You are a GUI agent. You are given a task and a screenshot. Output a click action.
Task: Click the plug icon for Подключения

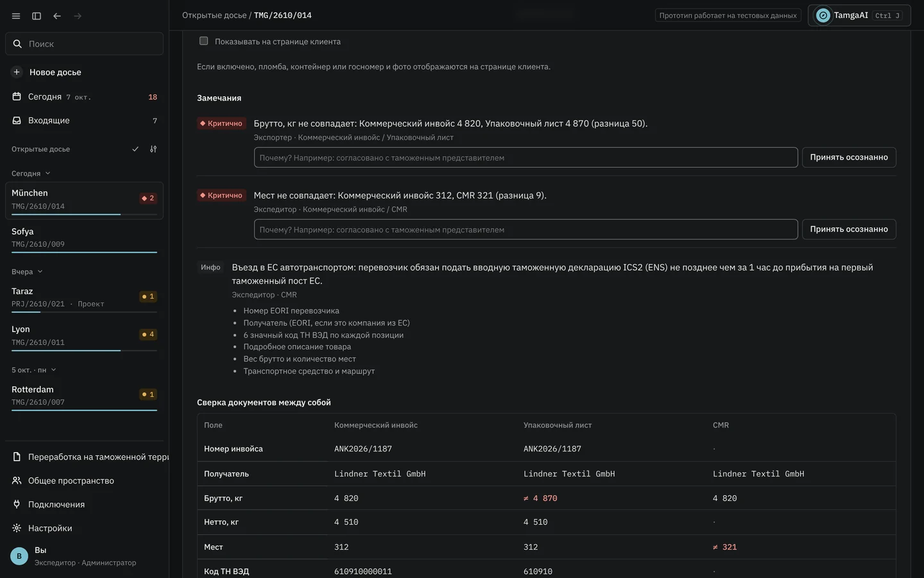[x=17, y=504]
